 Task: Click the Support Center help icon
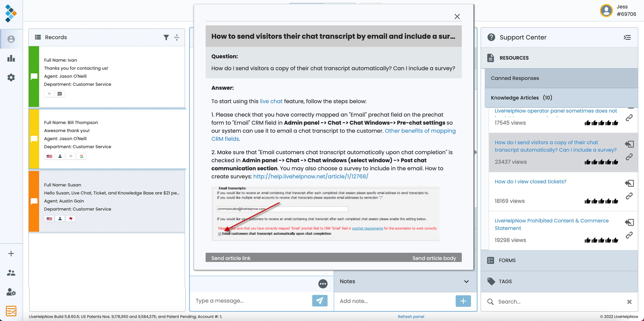[491, 37]
